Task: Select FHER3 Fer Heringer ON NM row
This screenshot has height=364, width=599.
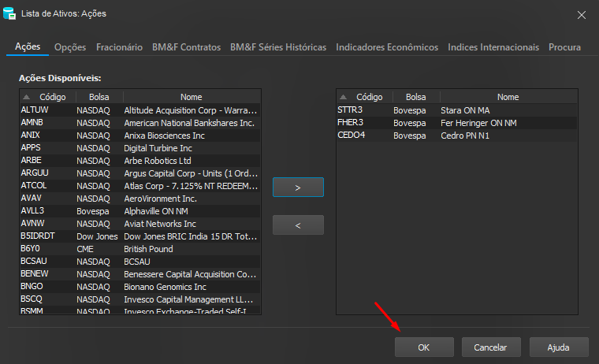Action: coord(457,123)
